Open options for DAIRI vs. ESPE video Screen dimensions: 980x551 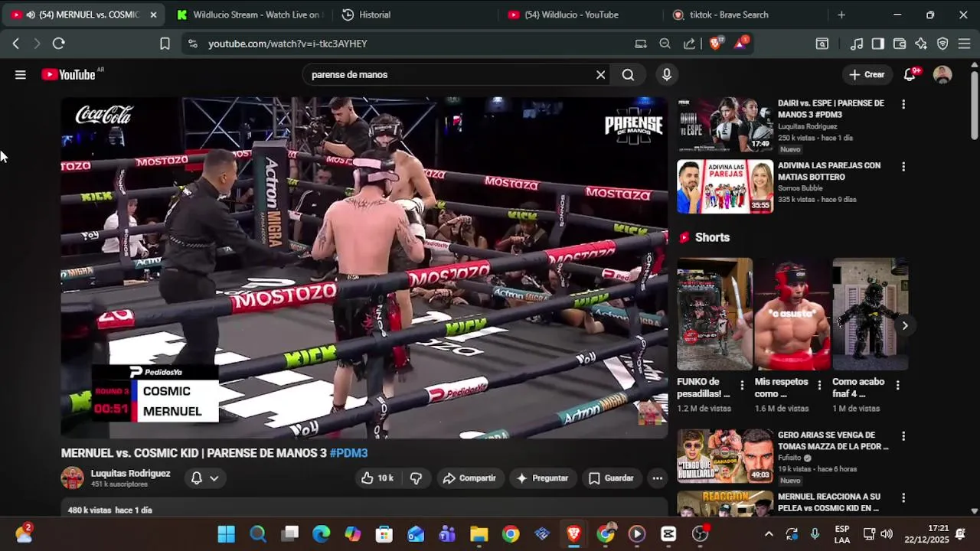coord(903,103)
